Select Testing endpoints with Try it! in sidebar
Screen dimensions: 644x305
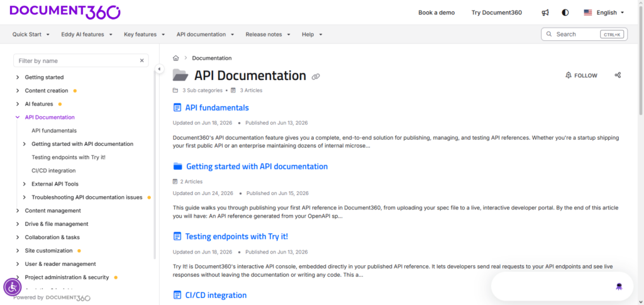pos(69,157)
